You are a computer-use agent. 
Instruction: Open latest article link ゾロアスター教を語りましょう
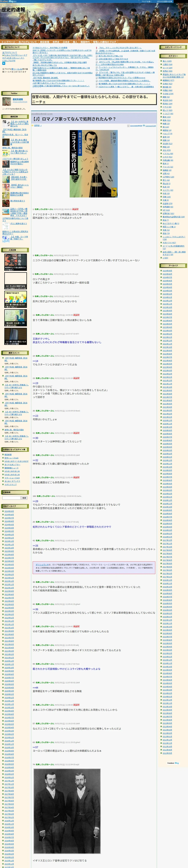click(15, 159)
